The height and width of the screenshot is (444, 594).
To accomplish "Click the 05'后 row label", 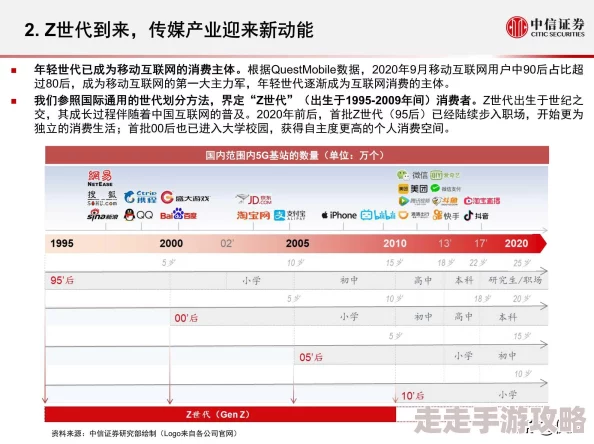I will click(x=311, y=357).
